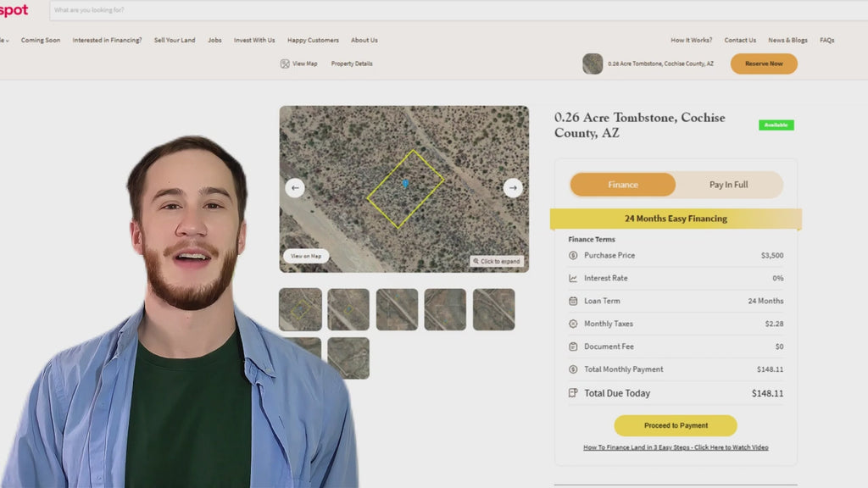Go to Property Details section

click(x=352, y=64)
